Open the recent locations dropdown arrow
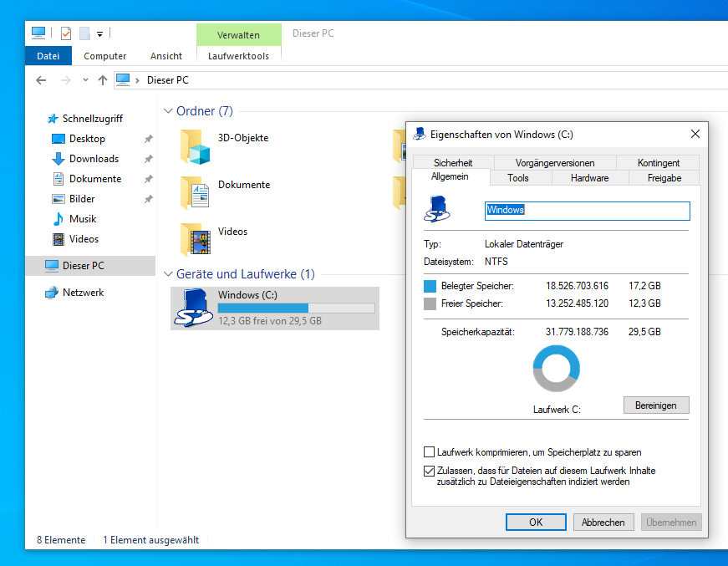The image size is (728, 566). click(85, 80)
